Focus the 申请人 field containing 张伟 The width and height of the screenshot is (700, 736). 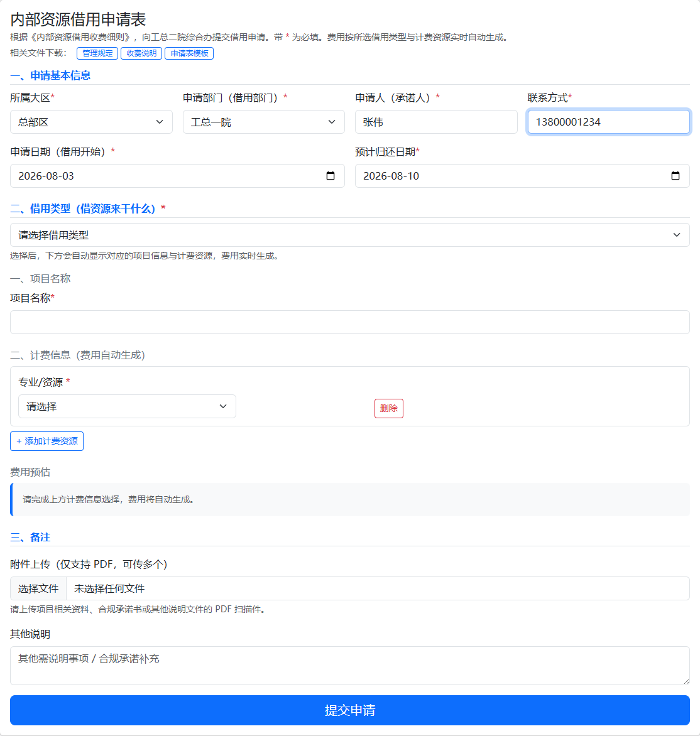[436, 122]
